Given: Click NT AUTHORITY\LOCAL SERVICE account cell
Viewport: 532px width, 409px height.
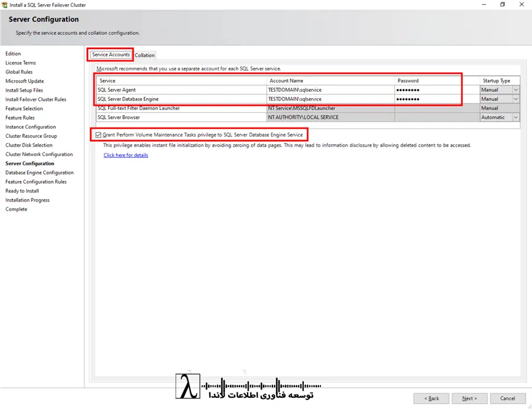Looking at the screenshot, I should [330, 118].
